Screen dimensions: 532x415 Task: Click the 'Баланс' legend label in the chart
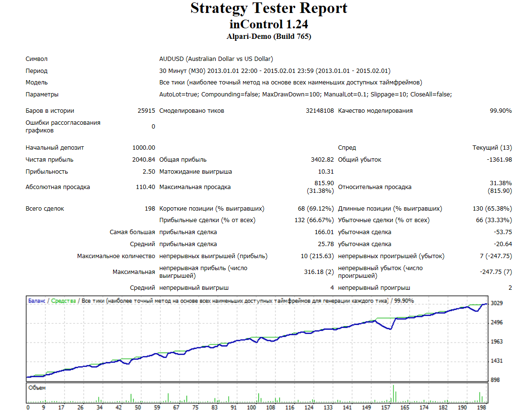(x=36, y=301)
